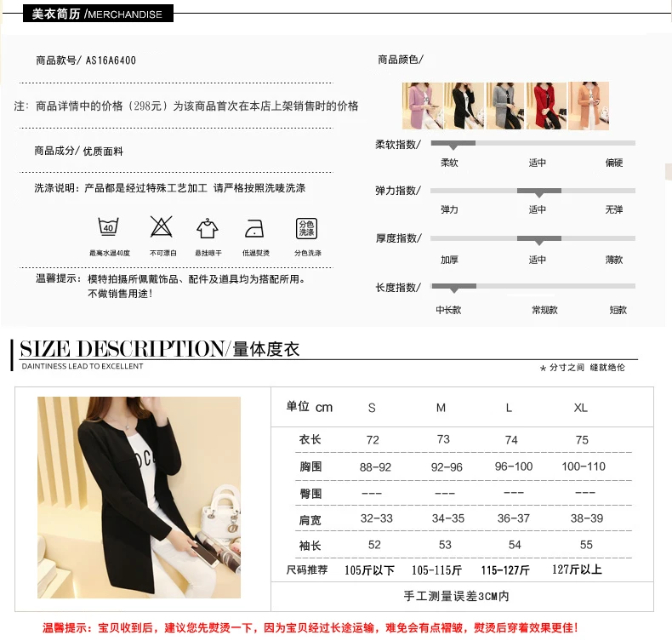Click the elasticity index slider marker
Image resolution: width=672 pixels, height=641 pixels.
[539, 192]
